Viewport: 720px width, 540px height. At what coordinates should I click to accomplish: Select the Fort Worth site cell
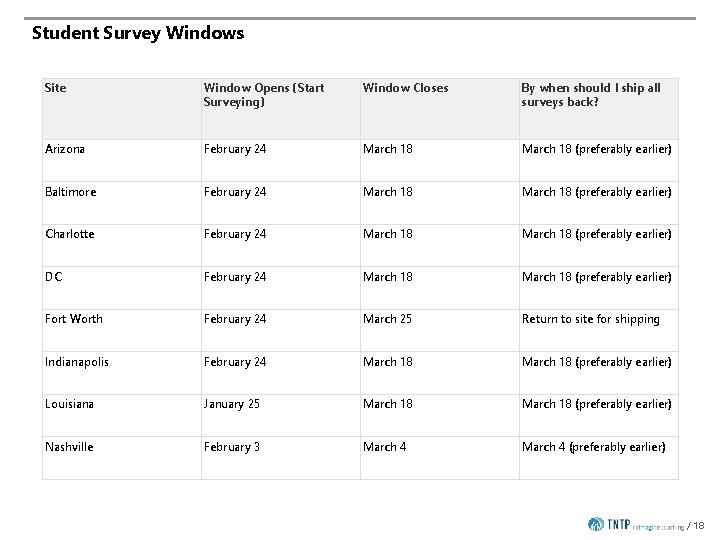pyautogui.click(x=74, y=319)
